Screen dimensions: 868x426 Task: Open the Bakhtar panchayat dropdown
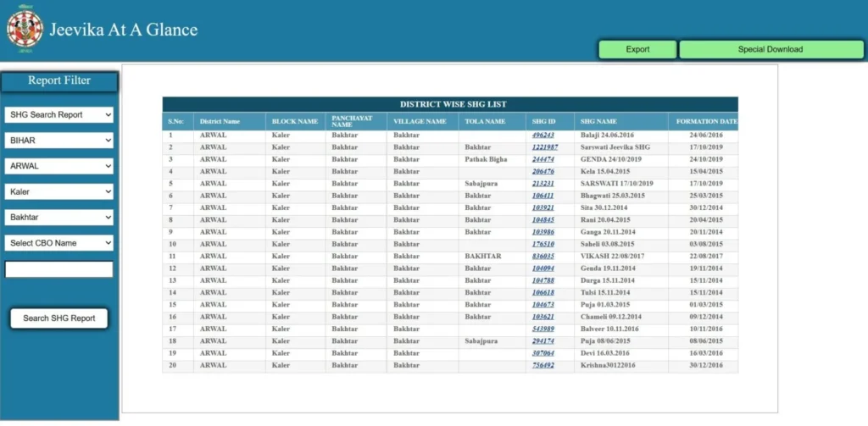58,218
